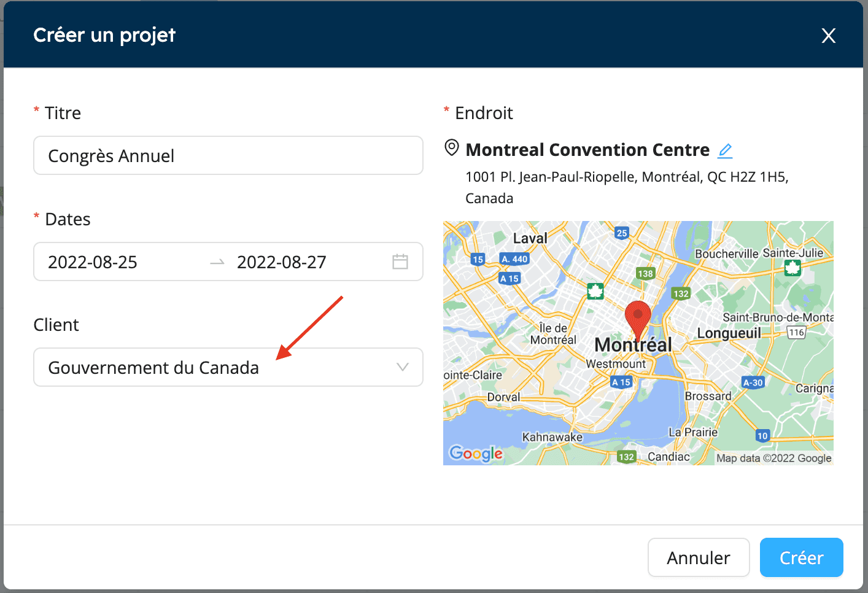Click the location pin icon next to venue
Viewport: 868px width, 593px height.
[452, 148]
